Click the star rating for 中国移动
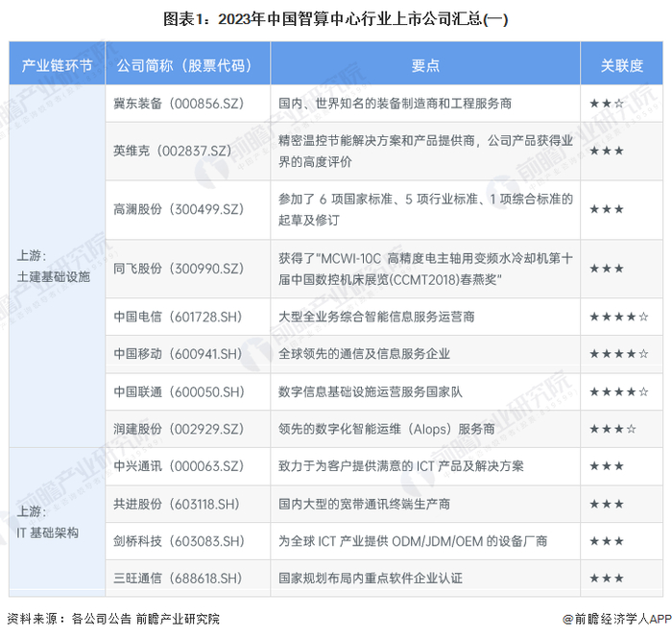Image resolution: width=672 pixels, height=638 pixels. [619, 354]
